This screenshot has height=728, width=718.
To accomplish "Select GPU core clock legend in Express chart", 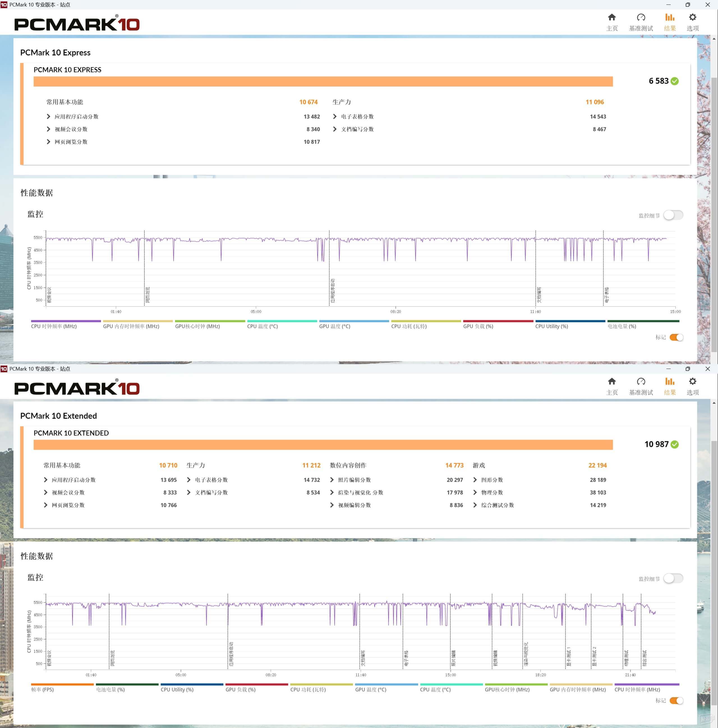I will (x=210, y=324).
